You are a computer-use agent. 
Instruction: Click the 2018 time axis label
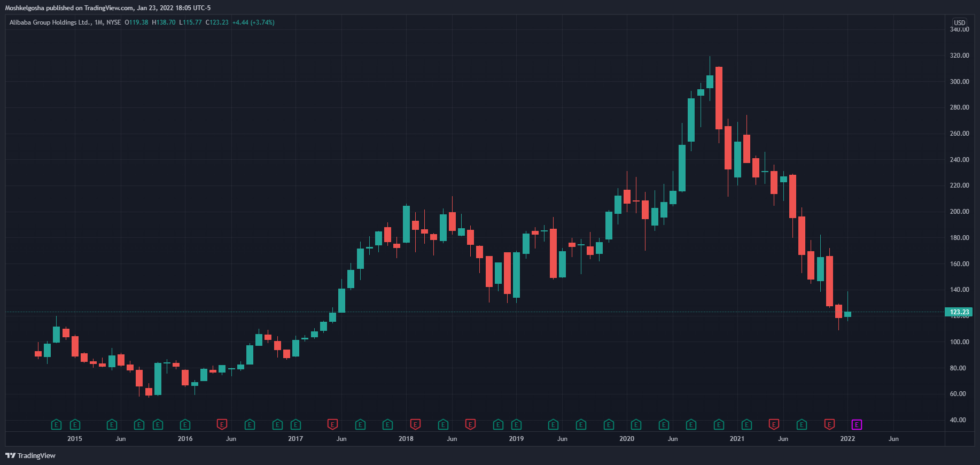click(406, 439)
